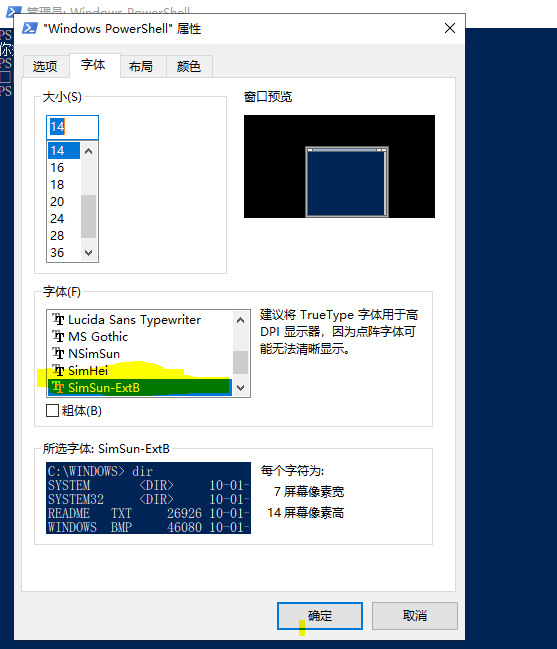The image size is (557, 649).
Task: Click the TrueType icon beside SimHei
Action: [58, 370]
